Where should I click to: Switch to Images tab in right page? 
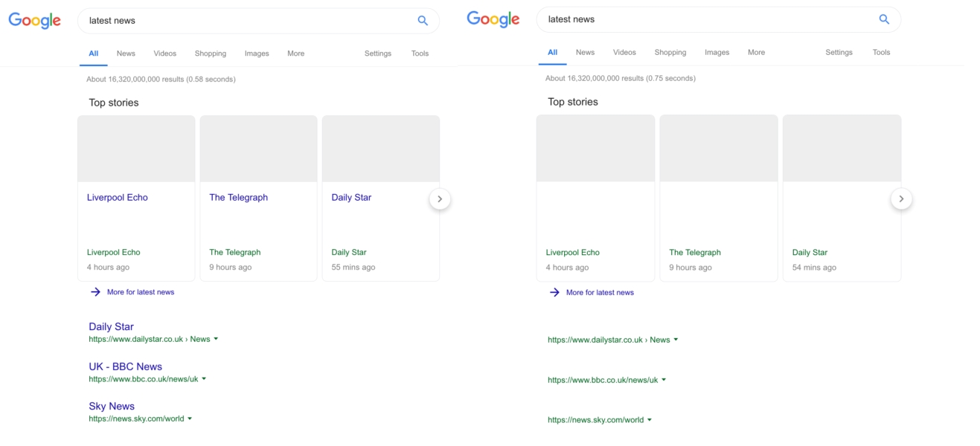tap(717, 52)
